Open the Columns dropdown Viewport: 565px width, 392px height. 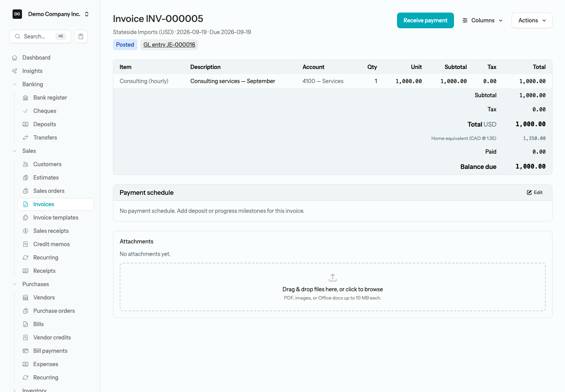483,20
